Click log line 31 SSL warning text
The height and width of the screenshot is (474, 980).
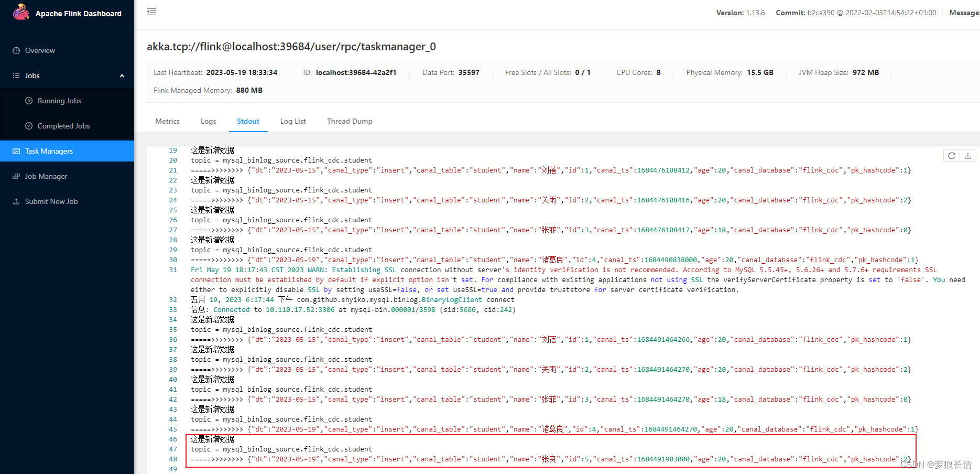[578, 279]
